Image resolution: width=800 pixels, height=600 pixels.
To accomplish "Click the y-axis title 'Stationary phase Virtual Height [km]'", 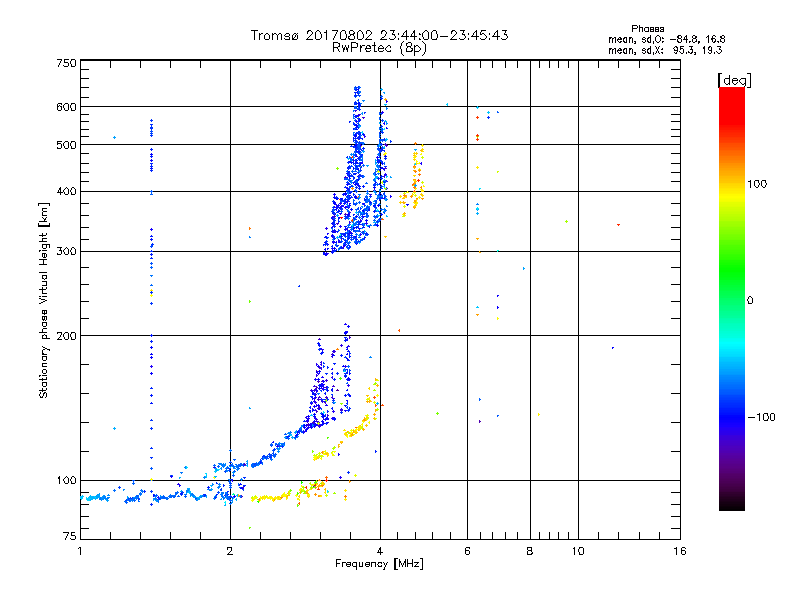I will 43,300.
